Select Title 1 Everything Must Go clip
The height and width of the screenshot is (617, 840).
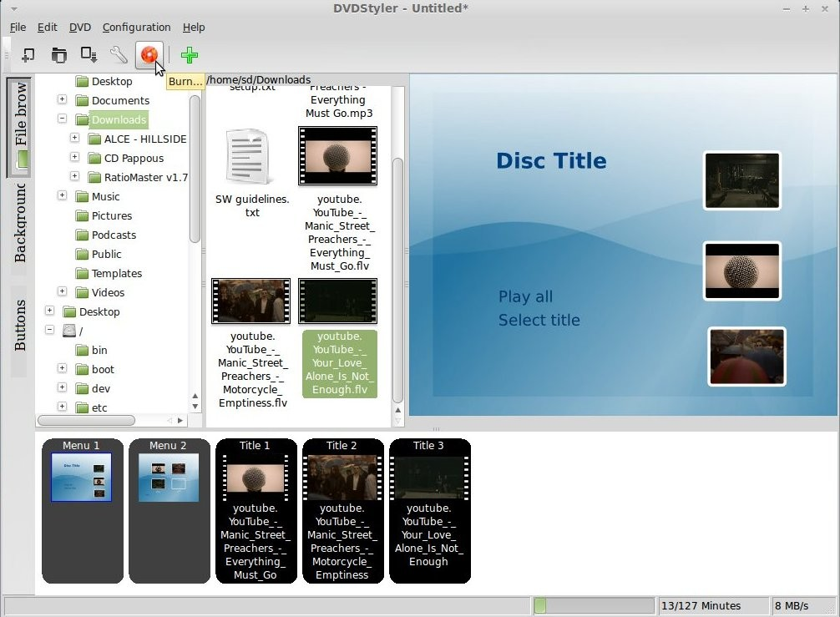click(x=256, y=511)
